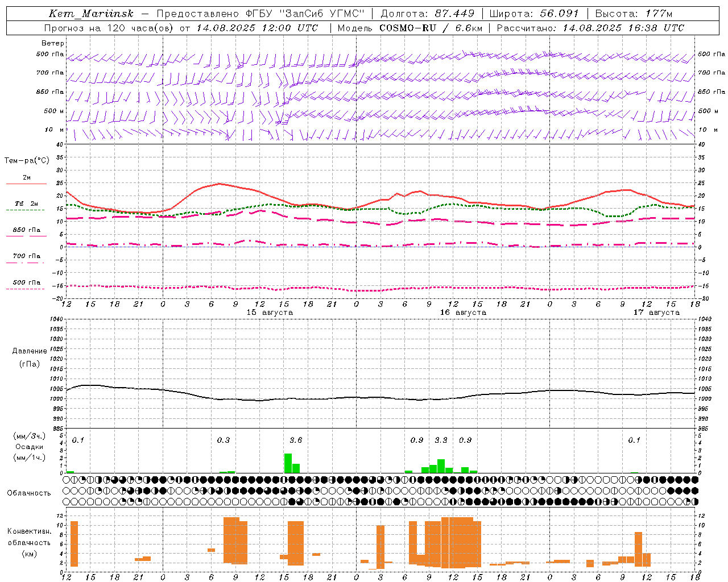Click the Ветер wind panel label
The height and width of the screenshot is (582, 728).
tap(53, 43)
